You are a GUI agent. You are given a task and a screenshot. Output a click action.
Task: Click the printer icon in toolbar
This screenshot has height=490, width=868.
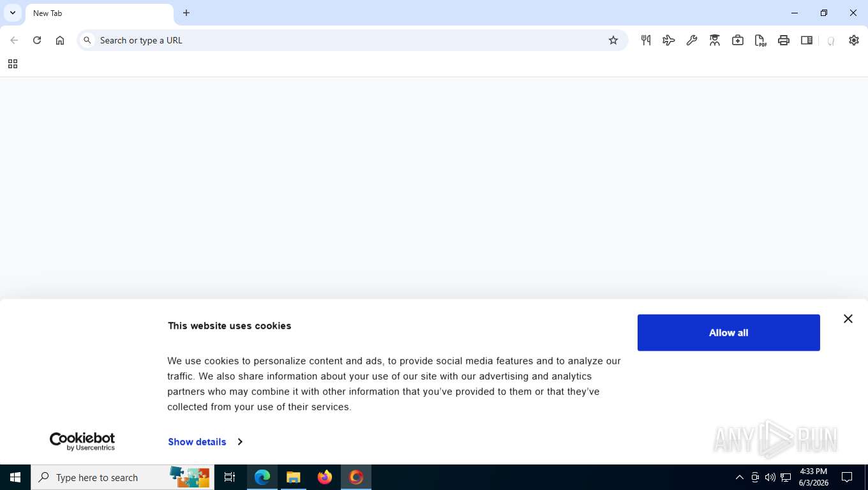[x=784, y=40]
